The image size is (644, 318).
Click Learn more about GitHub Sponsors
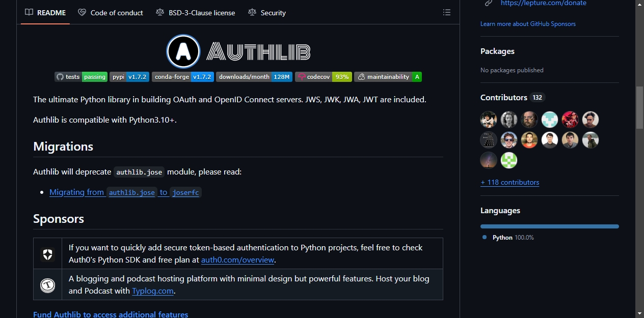pos(528,24)
